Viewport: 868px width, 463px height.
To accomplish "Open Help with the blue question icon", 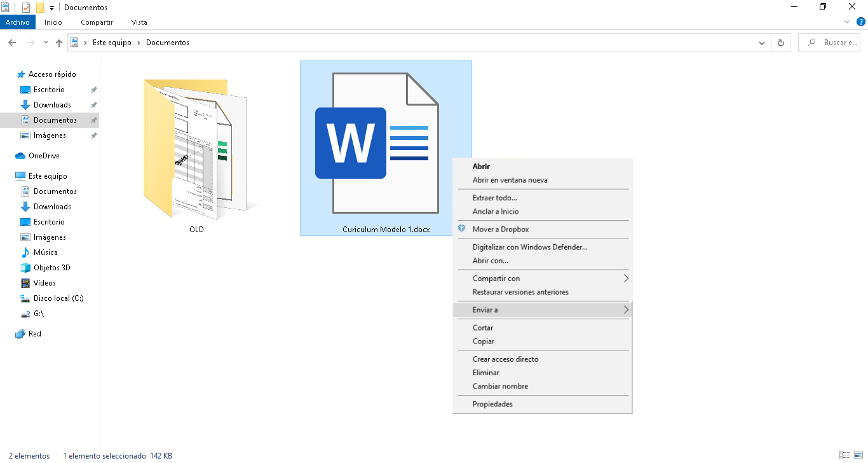I will click(861, 22).
